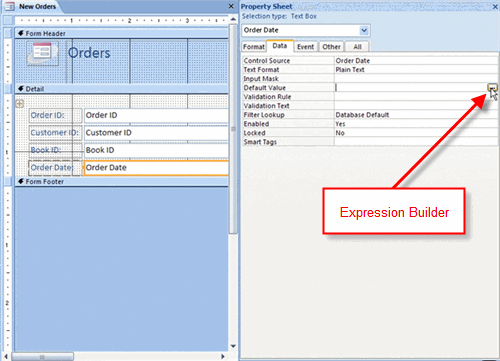Click the Validation Rule property field
The width and height of the screenshot is (500, 361).
pos(416,97)
